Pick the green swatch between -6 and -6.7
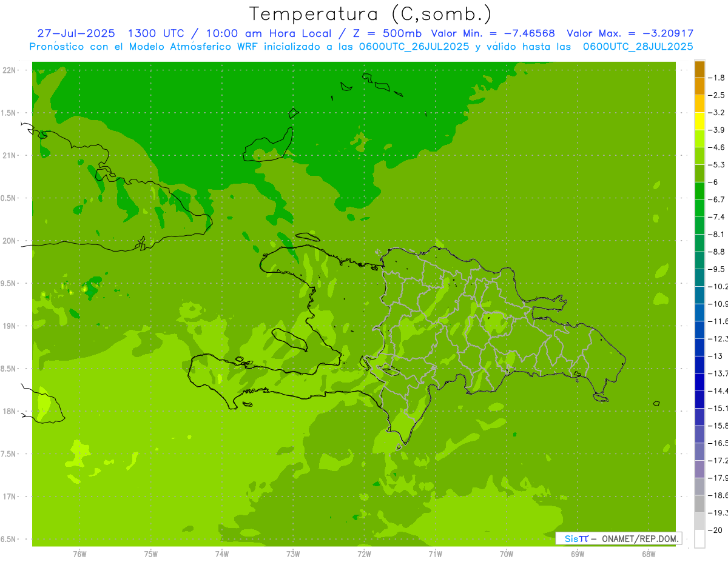 pos(699,191)
